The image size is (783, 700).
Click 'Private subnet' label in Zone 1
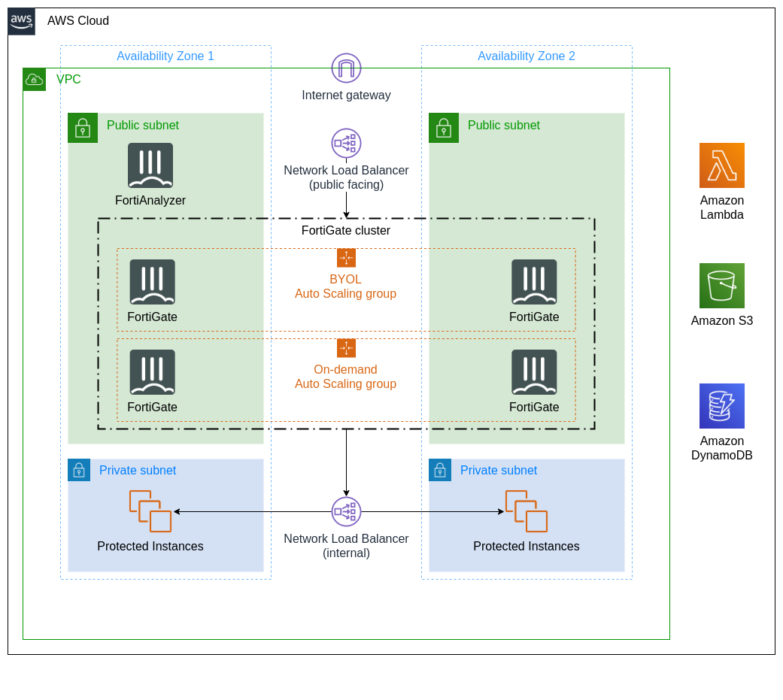coord(138,471)
